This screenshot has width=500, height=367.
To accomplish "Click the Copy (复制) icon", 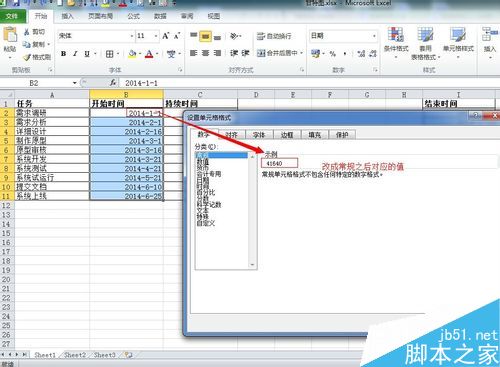I will (x=27, y=44).
